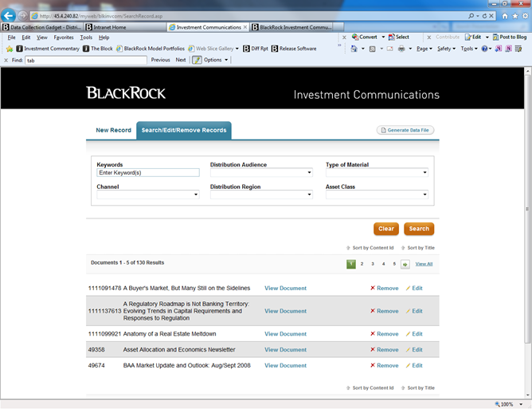532x409 pixels.
Task: Open Favorites star icon at top right
Action: coord(515,16)
